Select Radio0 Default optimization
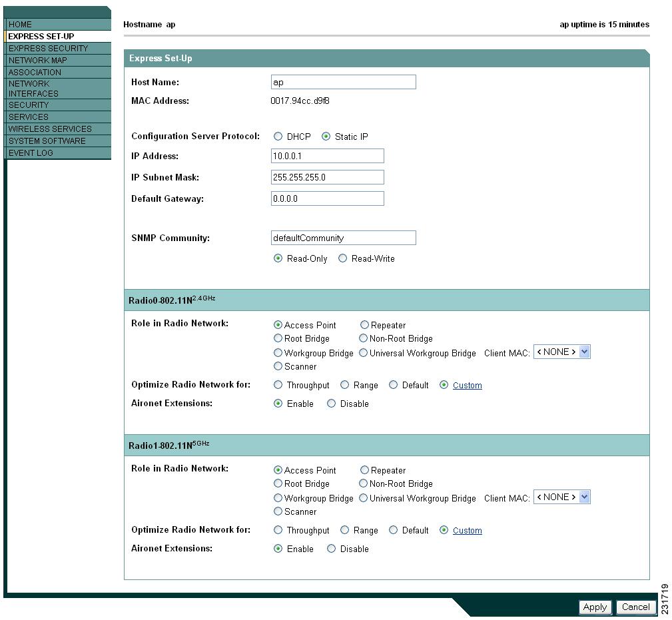Image resolution: width=672 pixels, height=620 pixels. click(x=394, y=385)
